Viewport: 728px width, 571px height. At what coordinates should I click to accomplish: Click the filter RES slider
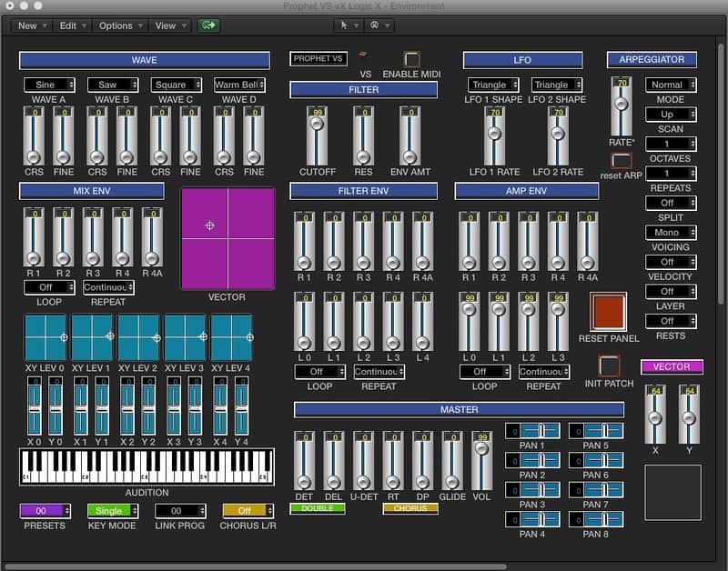point(363,135)
